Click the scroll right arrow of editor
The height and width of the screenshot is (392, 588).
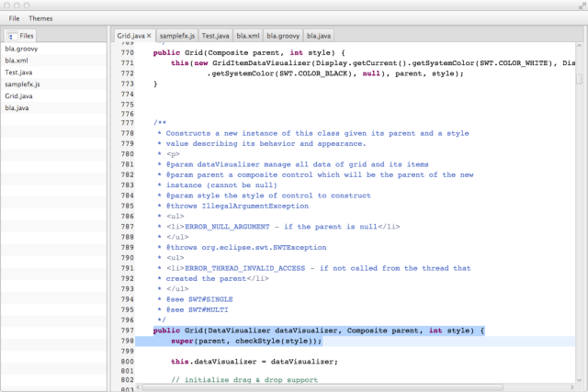click(572, 387)
